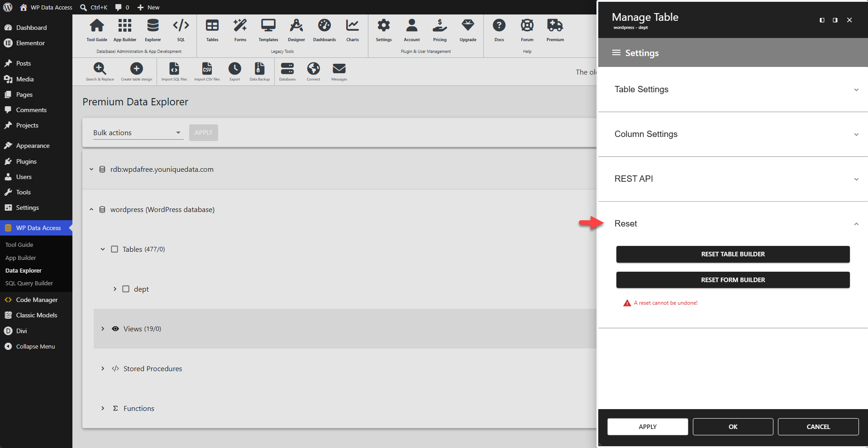Click the APPLY button in Manage Table
The width and height of the screenshot is (868, 448).
click(x=648, y=427)
